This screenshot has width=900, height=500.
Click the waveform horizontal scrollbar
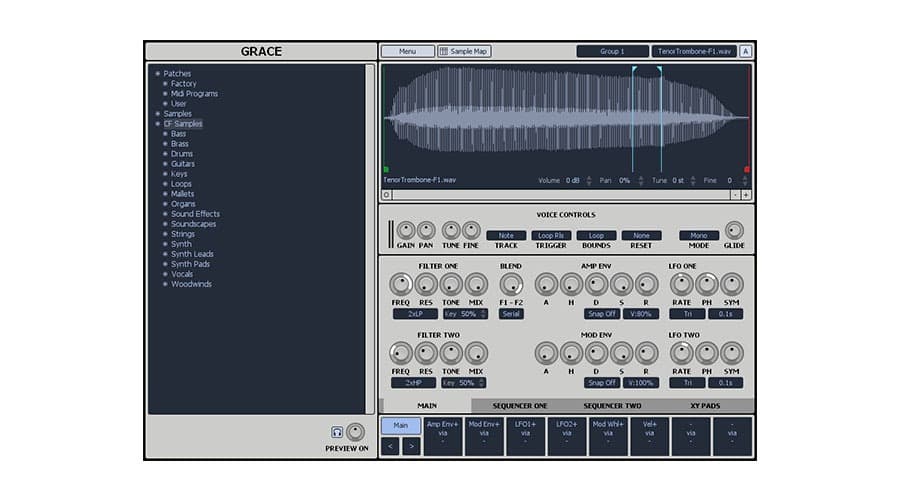(x=561, y=195)
